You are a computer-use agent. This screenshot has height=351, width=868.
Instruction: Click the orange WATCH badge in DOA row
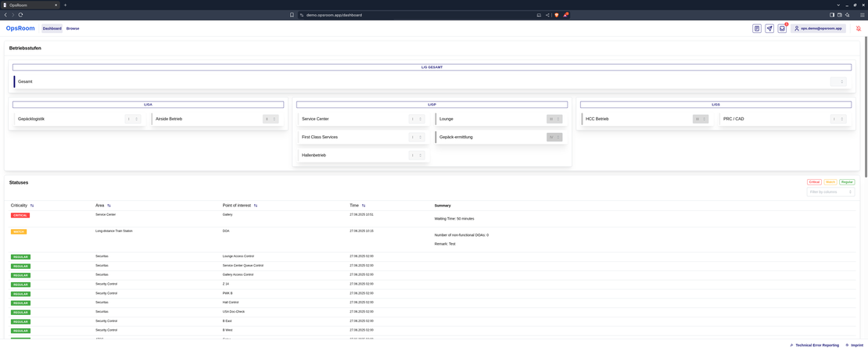coord(18,231)
